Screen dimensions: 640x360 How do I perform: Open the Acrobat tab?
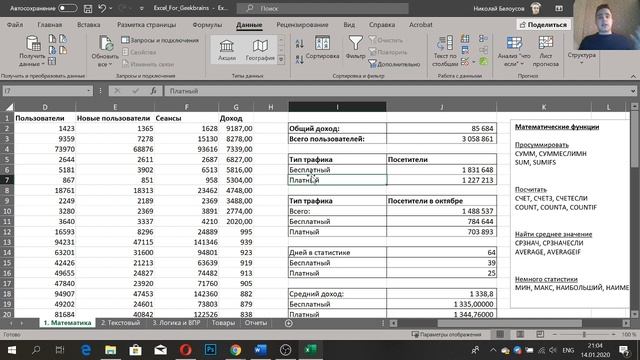coord(420,24)
